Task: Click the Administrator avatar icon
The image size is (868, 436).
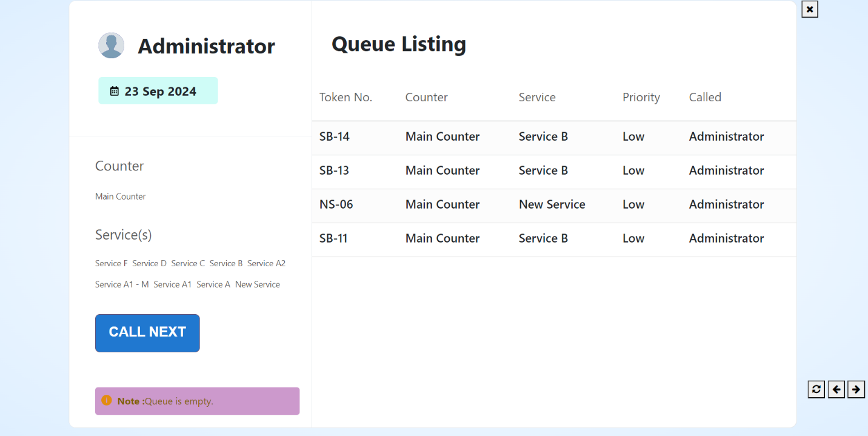Action: 112,45
